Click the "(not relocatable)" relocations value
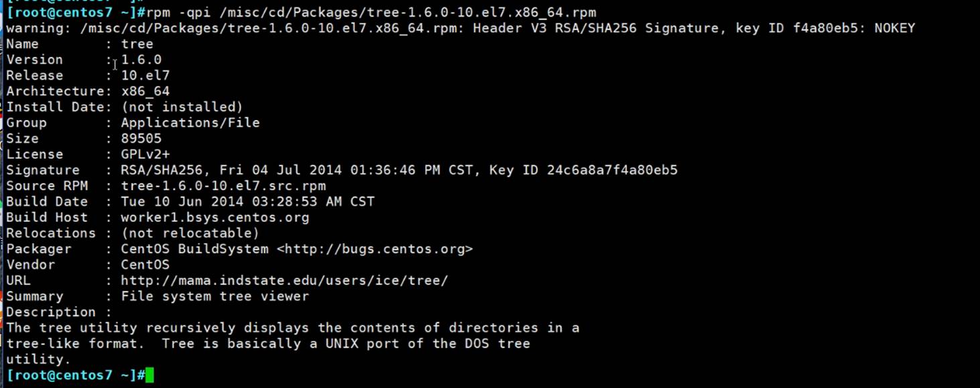The image size is (980, 388). pyautogui.click(x=190, y=233)
